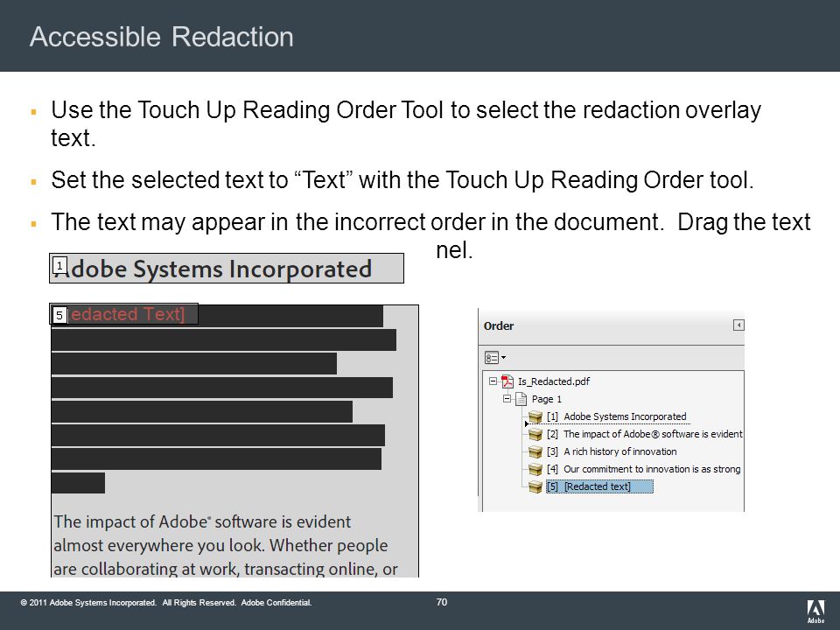Collapse the Order panel with arrow button
The width and height of the screenshot is (840, 630).
pos(738,325)
